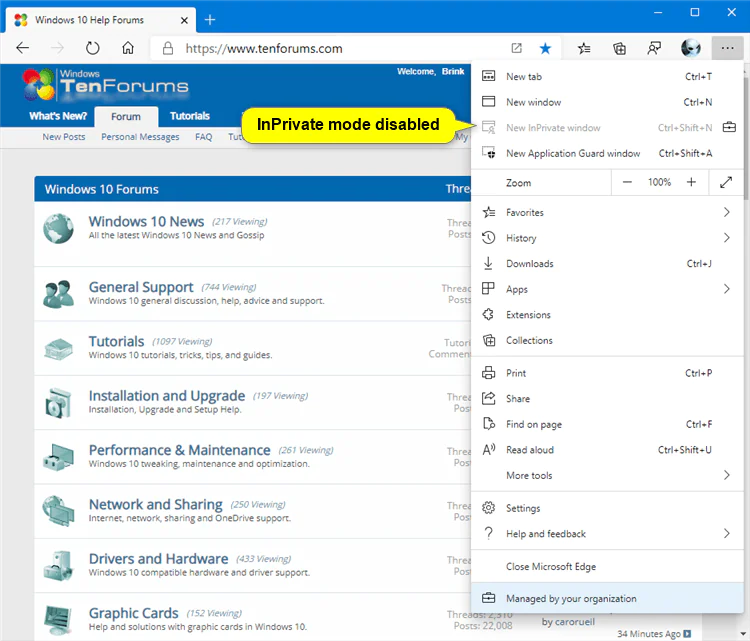Select New tab from the menu
The width and height of the screenshot is (750, 641).
607,77
